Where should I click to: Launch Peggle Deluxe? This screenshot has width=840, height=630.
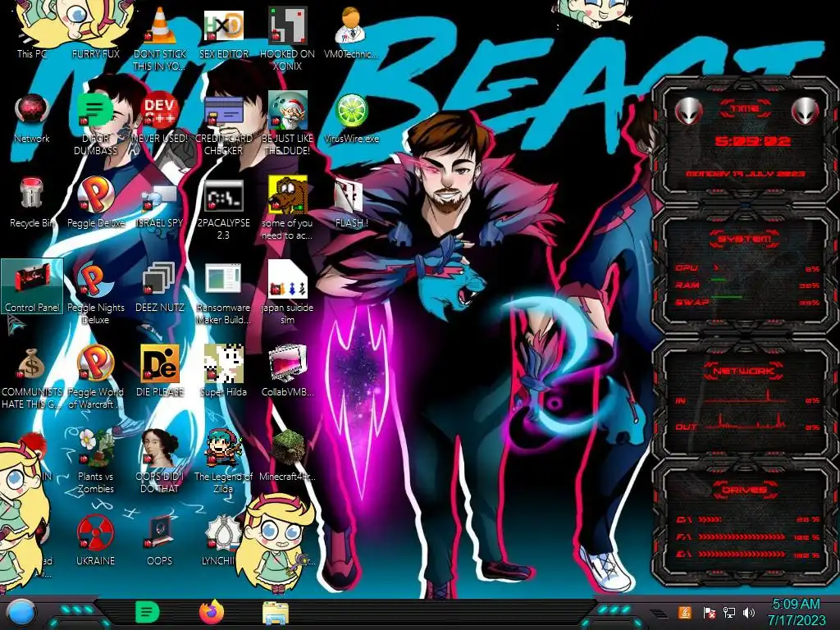(x=96, y=203)
